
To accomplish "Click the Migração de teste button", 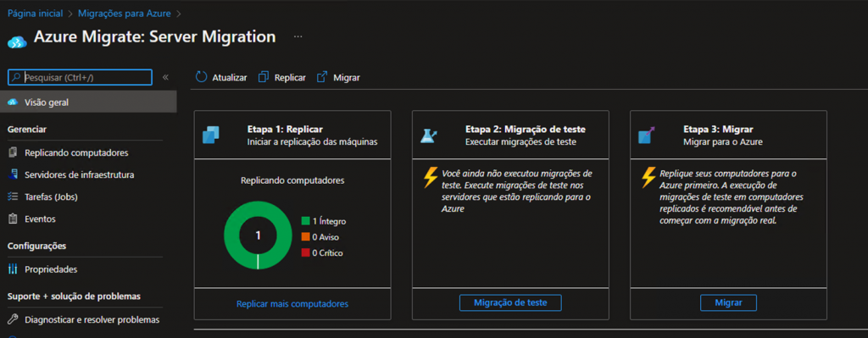I will pyautogui.click(x=510, y=302).
